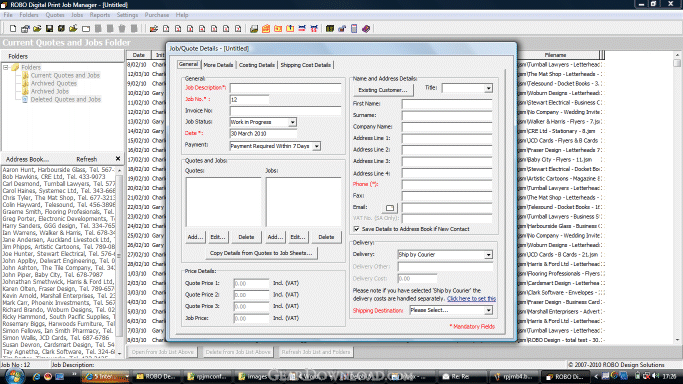
Task: Click the dark green book toolbar icon
Action: [x=330, y=29]
